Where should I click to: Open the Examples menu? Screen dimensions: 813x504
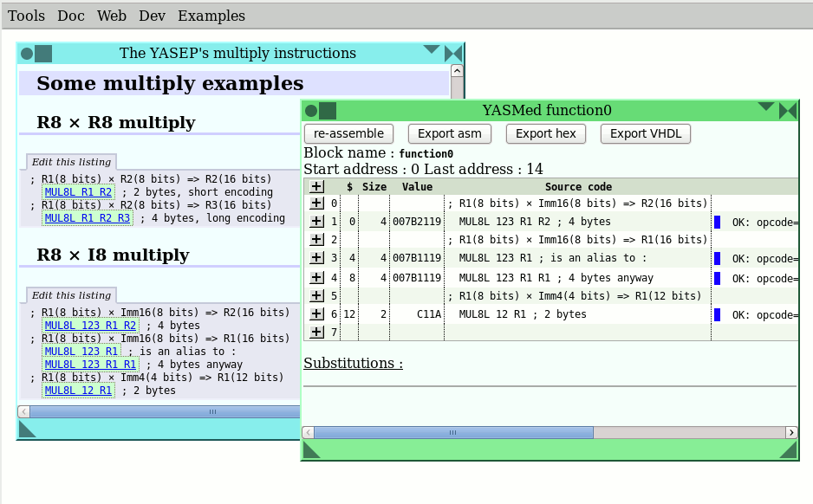[211, 16]
